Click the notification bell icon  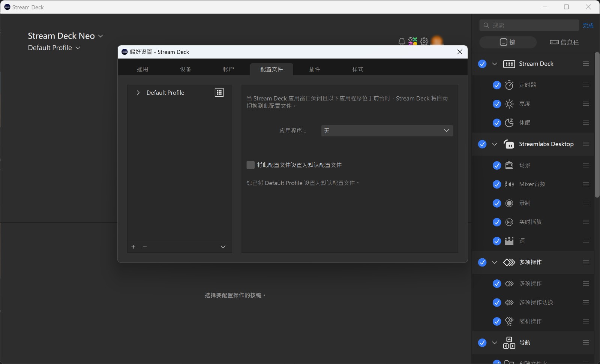click(402, 42)
